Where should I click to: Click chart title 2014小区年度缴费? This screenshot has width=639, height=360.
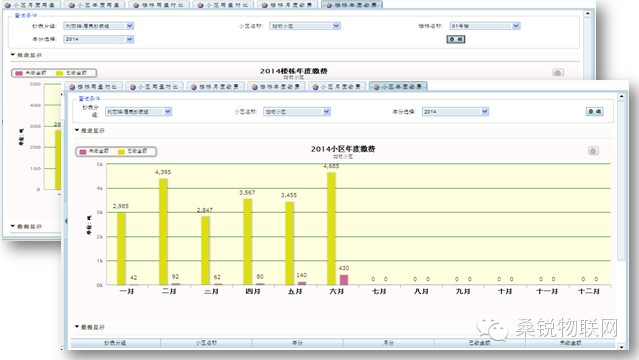click(x=343, y=149)
